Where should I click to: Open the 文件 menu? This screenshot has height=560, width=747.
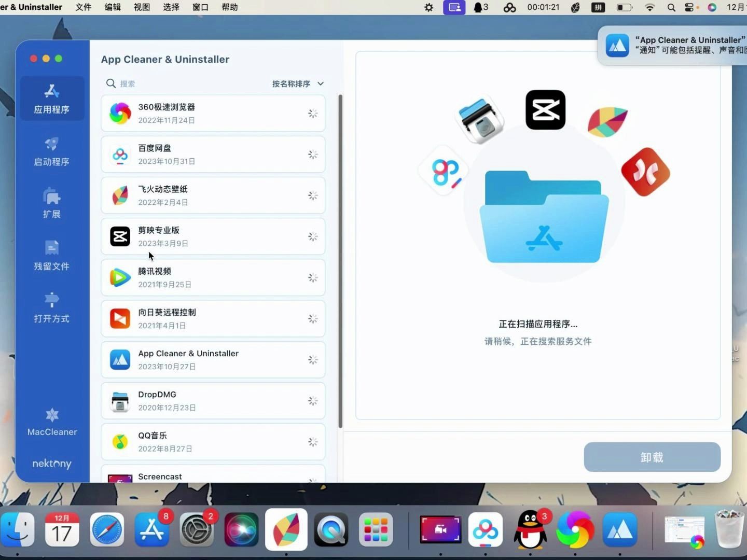coord(84,7)
